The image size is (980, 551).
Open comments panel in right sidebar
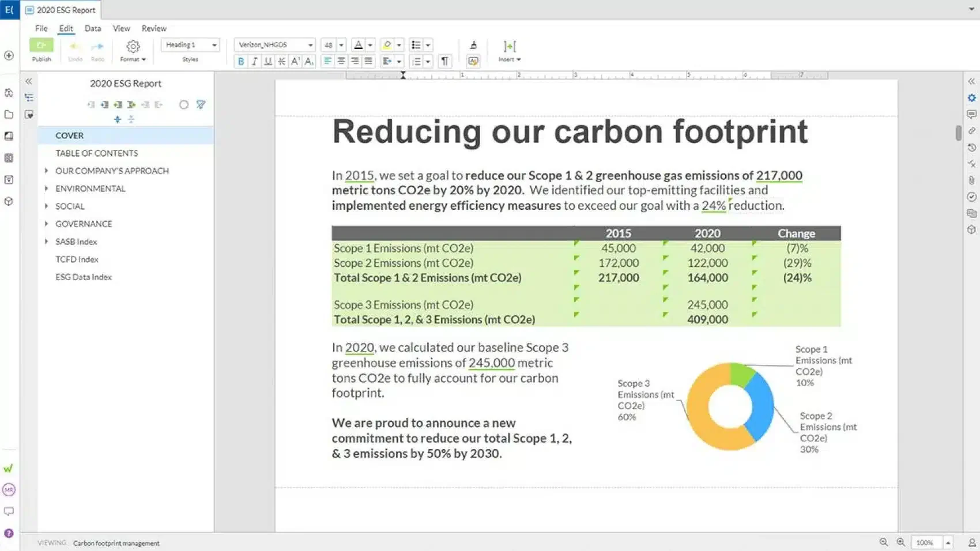pyautogui.click(x=971, y=114)
